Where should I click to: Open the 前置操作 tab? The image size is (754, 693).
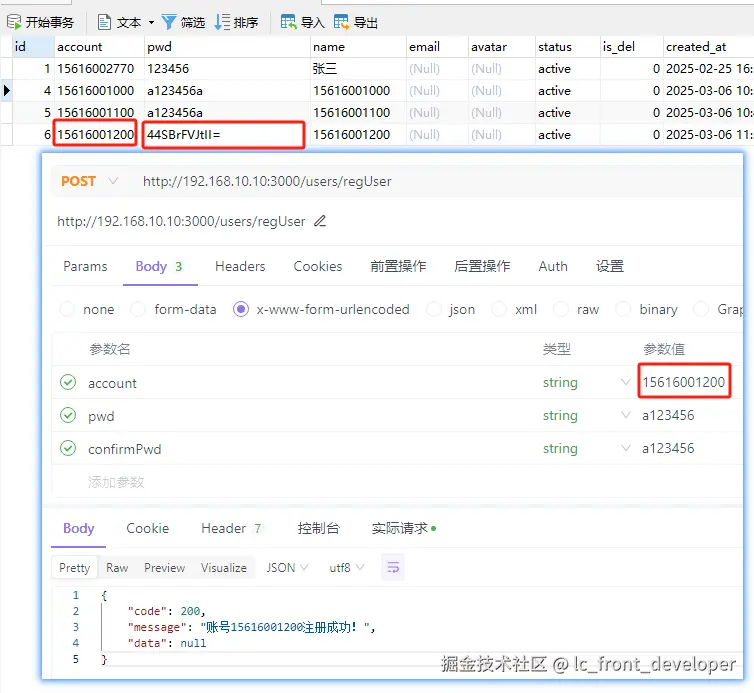[398, 266]
